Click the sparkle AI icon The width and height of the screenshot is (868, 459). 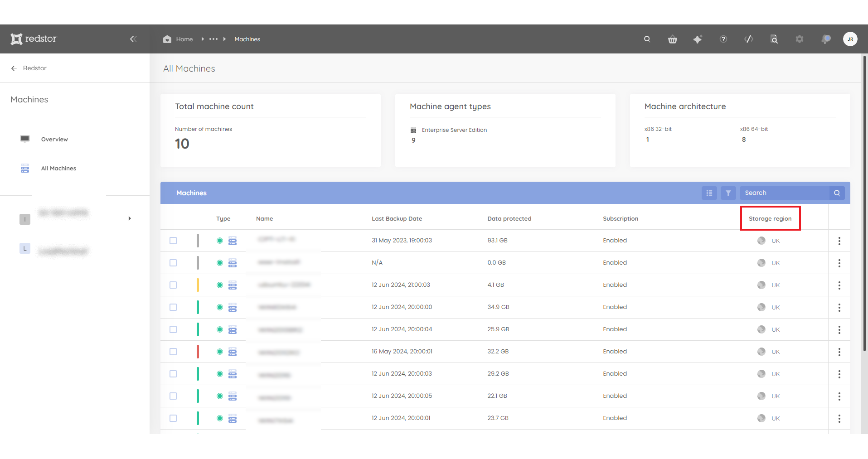[x=698, y=39]
